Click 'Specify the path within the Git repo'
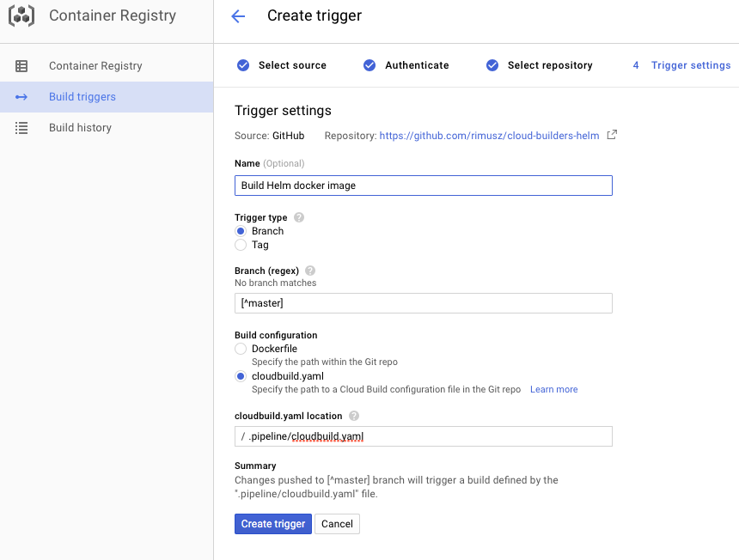The height and width of the screenshot is (560, 739). point(324,362)
